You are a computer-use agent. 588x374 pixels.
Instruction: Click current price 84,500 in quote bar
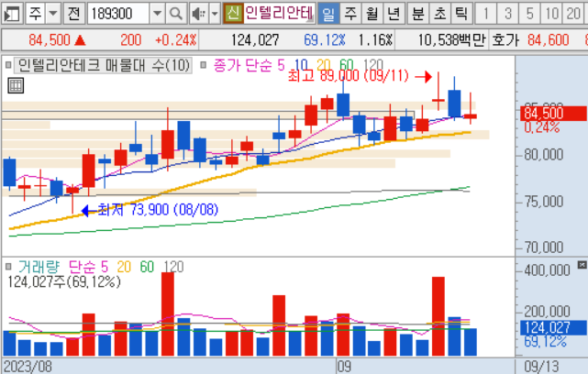(x=50, y=40)
